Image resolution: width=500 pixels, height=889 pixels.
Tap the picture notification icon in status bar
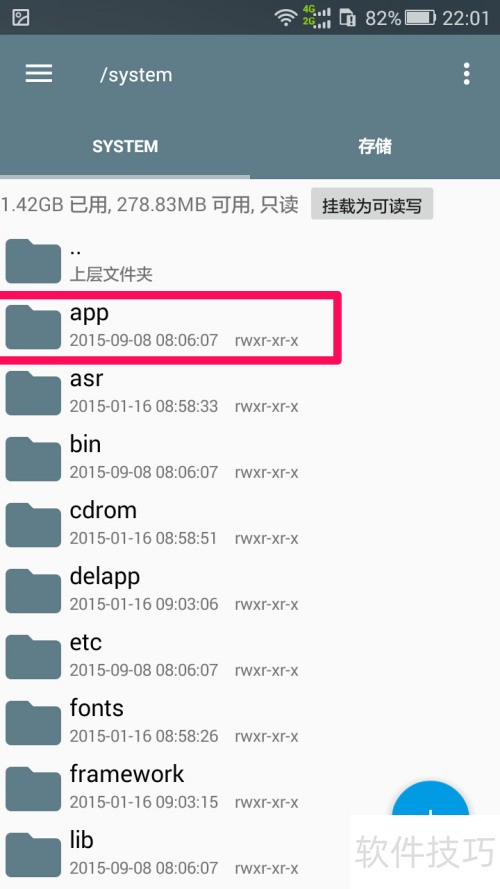[21, 18]
